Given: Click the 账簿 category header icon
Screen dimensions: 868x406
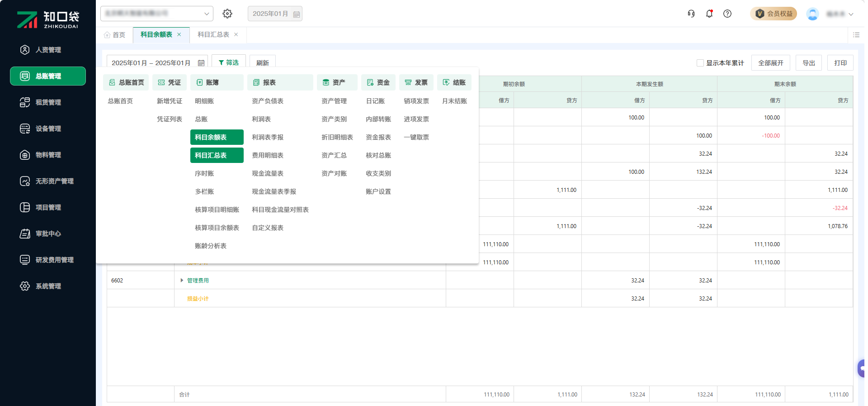Looking at the screenshot, I should [199, 82].
